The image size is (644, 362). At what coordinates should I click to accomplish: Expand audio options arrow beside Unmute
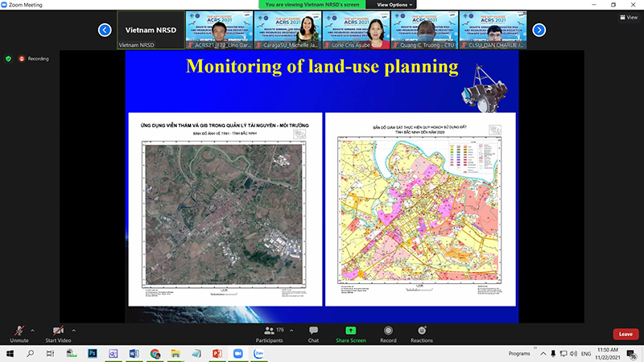32,331
